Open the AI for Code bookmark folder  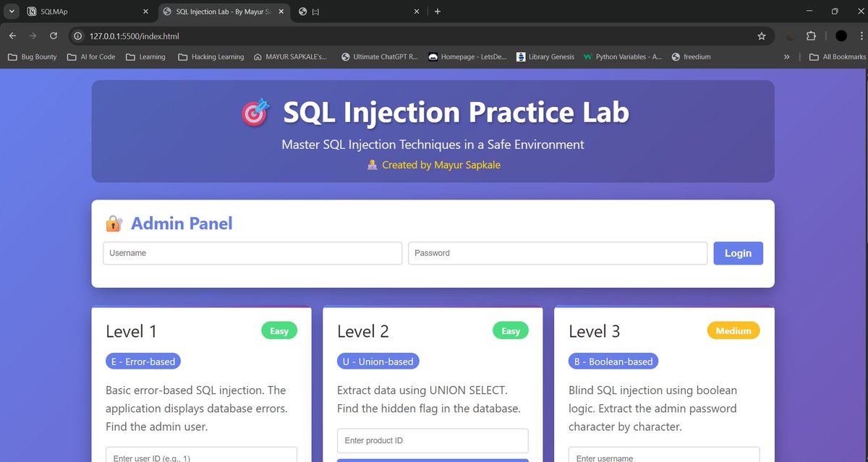tap(91, 56)
